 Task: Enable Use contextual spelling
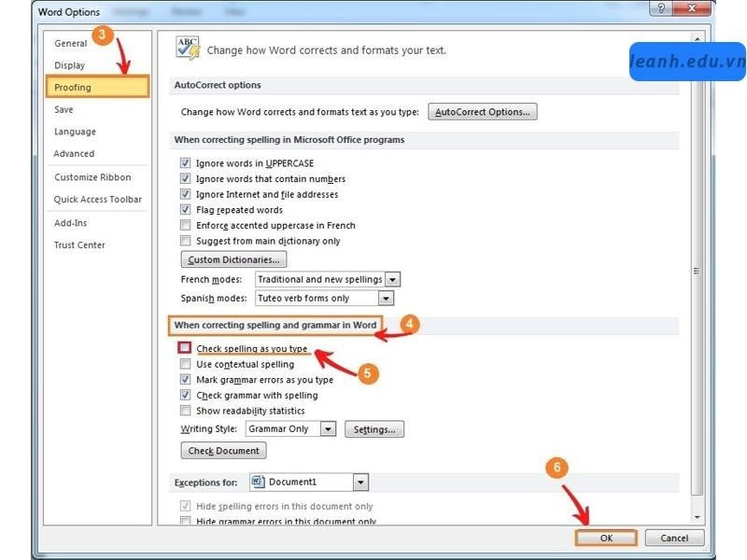tap(185, 364)
